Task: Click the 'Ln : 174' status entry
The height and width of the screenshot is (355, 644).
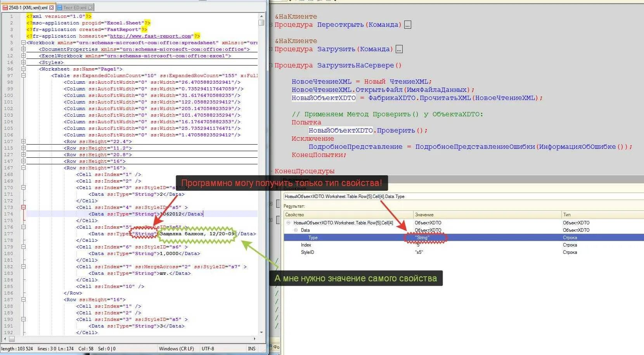Action: tap(66, 349)
